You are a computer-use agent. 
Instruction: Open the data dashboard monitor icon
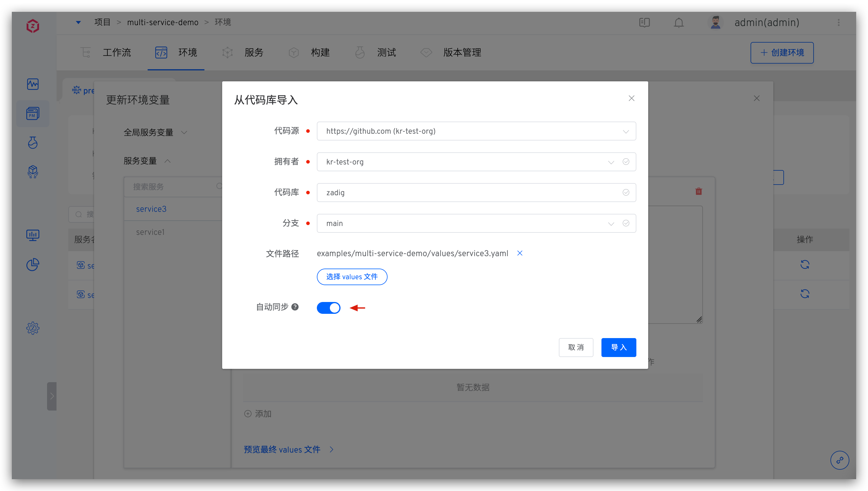pos(33,235)
